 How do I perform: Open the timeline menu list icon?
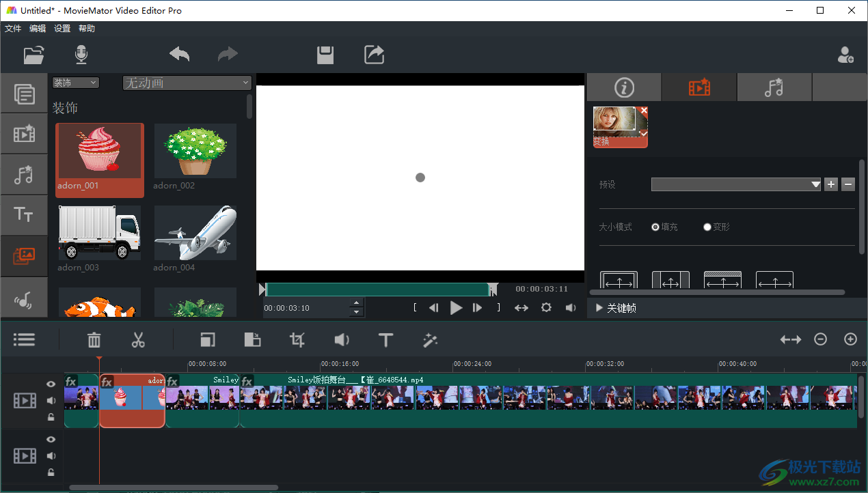pyautogui.click(x=25, y=339)
